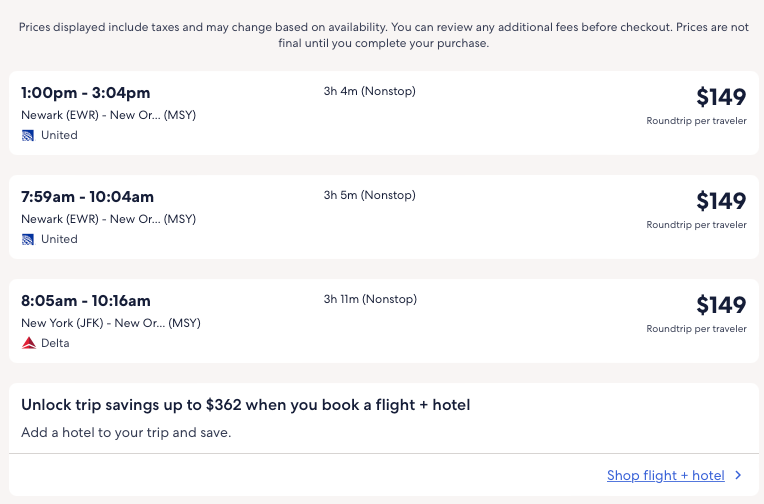Click the 3h 4m (Nonstop) duration
764x504 pixels.
(x=369, y=91)
